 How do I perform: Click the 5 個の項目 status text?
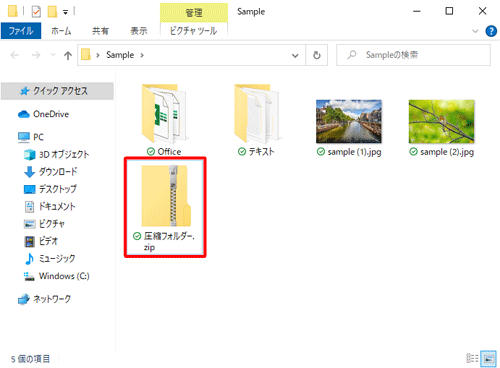pos(30,359)
